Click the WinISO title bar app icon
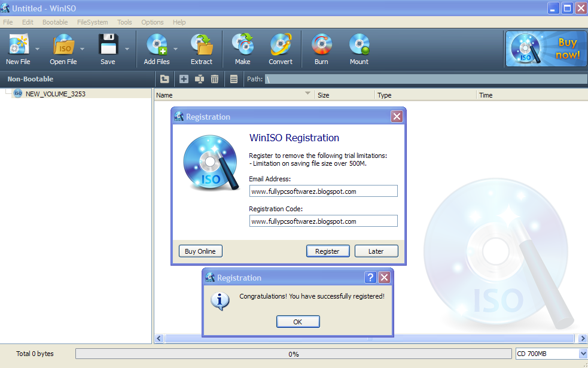This screenshot has width=588, height=368. [5, 8]
